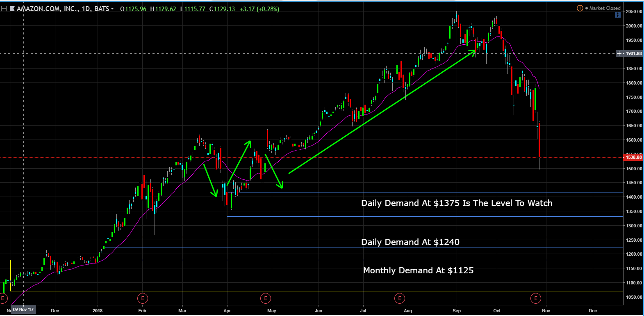Open the earnings E marker before November
This screenshot has width=644, height=316.
pyautogui.click(x=535, y=298)
